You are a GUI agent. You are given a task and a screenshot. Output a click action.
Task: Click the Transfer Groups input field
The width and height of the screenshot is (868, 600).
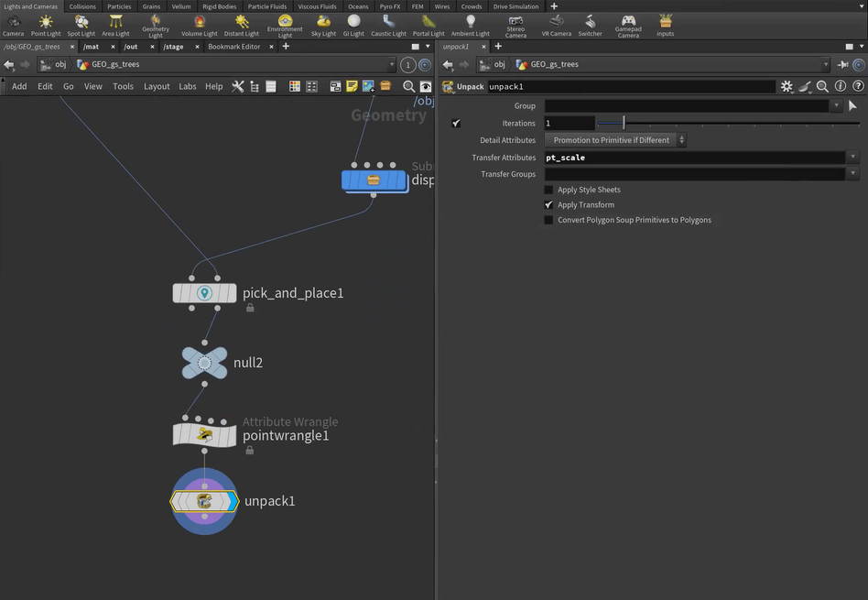coord(694,174)
